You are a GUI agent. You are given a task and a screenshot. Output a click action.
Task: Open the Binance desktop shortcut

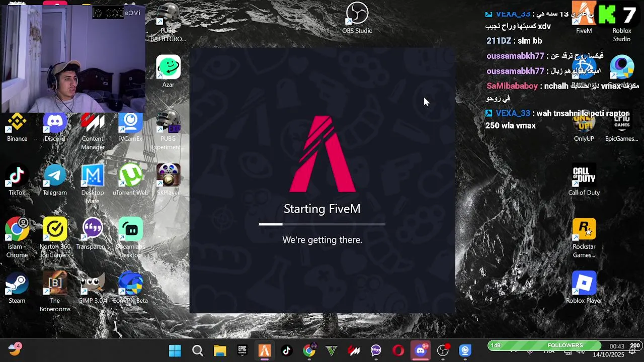click(x=17, y=128)
